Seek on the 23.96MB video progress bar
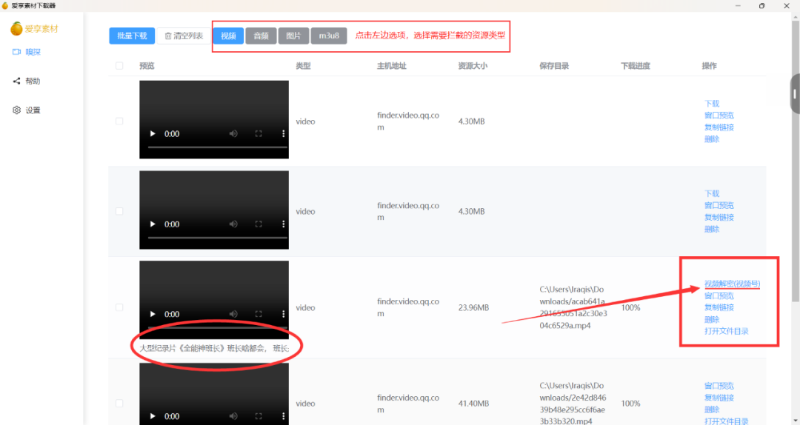The height and width of the screenshot is (425, 800). [x=217, y=328]
